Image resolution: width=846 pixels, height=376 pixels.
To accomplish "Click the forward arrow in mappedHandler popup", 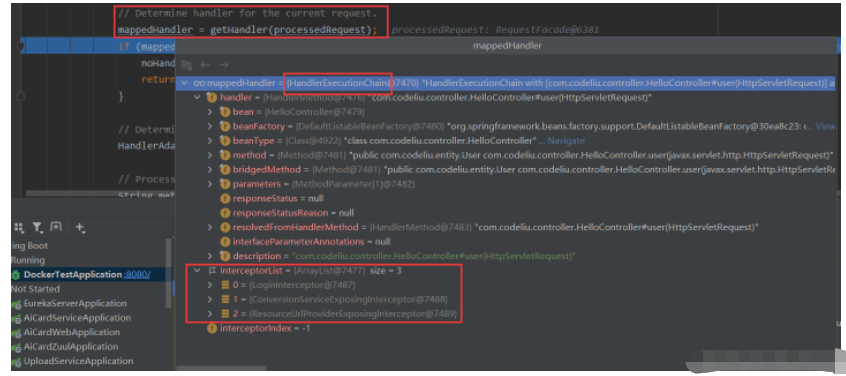I will coord(223,65).
